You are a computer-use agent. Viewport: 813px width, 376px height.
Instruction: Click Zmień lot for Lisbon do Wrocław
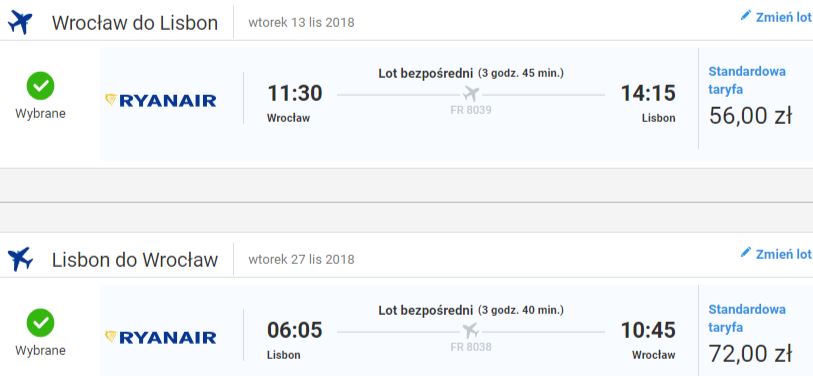[x=783, y=254]
